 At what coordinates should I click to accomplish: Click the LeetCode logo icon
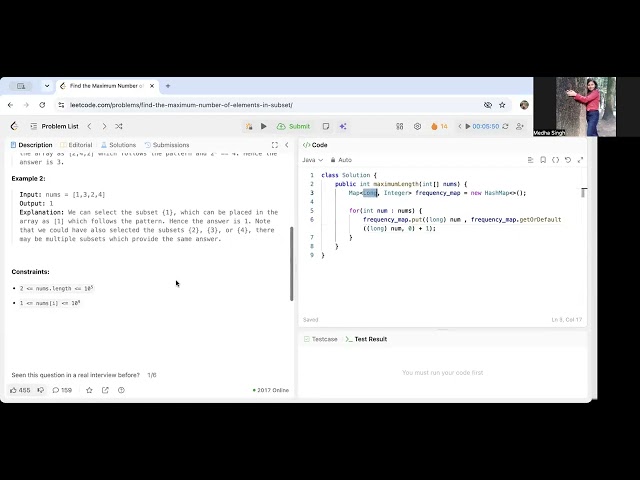(x=14, y=127)
